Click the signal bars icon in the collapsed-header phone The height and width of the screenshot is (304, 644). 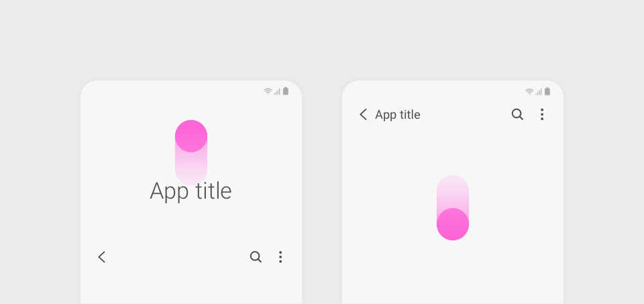pos(539,92)
